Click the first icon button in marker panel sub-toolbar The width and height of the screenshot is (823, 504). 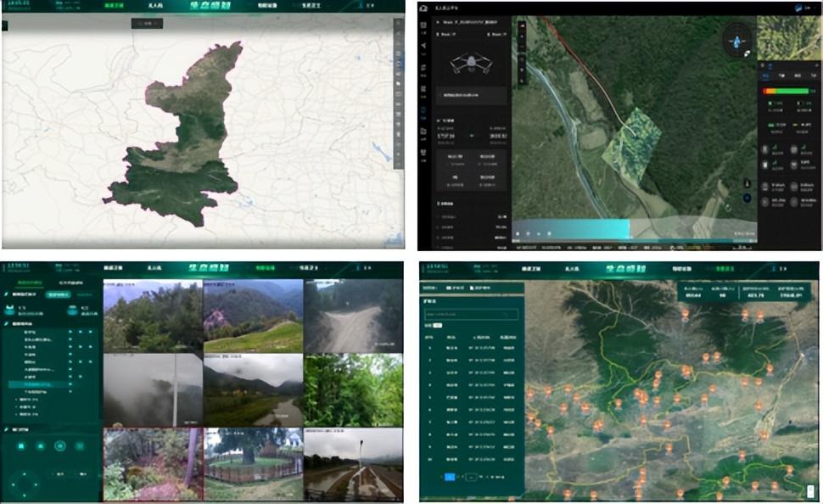pyautogui.click(x=456, y=288)
